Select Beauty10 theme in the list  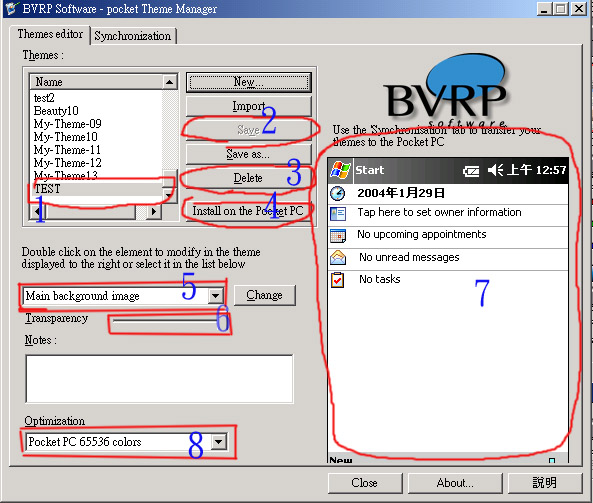[x=56, y=111]
